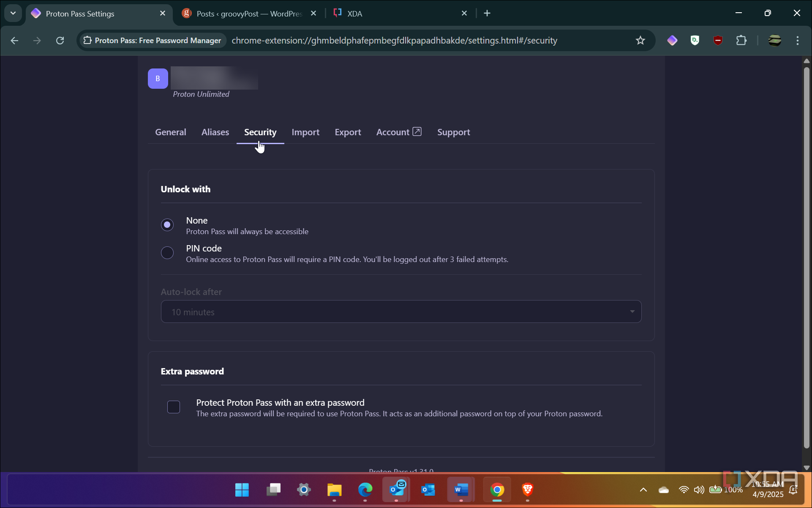Viewport: 812px width, 508px height.
Task: Open the Export tab
Action: 348,132
